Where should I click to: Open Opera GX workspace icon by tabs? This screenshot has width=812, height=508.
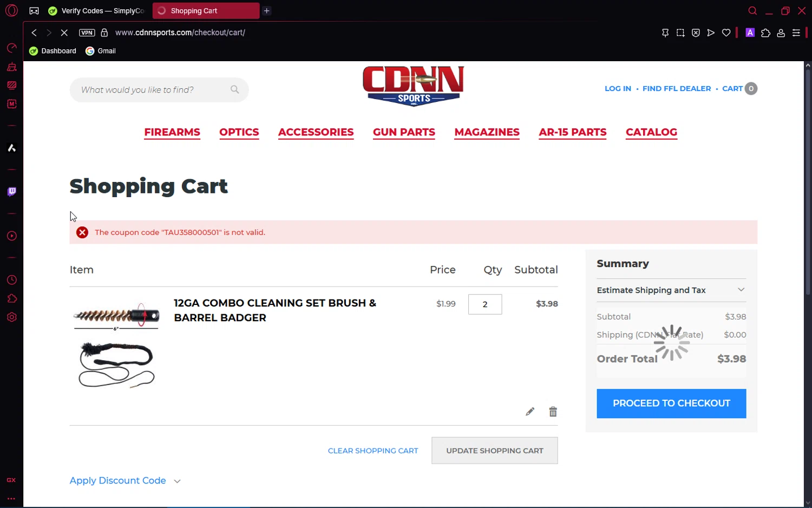tap(34, 11)
